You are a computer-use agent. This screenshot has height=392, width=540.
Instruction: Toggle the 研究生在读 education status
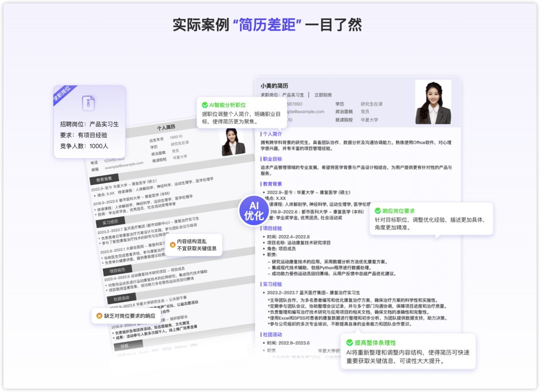[x=372, y=103]
